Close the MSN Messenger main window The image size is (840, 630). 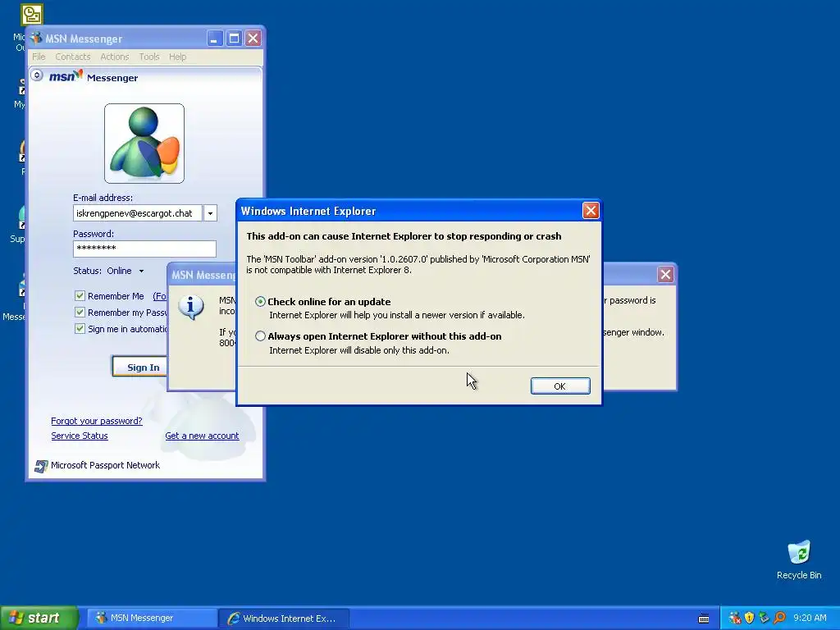253,38
